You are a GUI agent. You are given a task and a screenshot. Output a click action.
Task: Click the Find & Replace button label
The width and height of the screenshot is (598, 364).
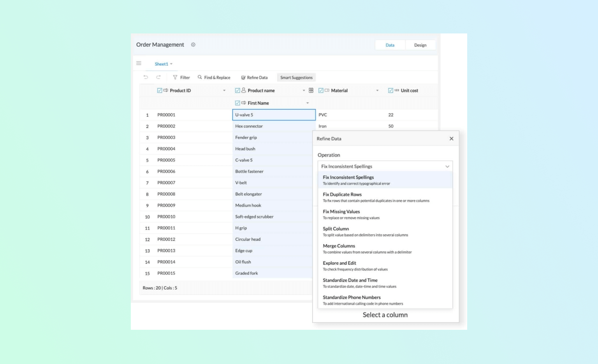click(217, 77)
